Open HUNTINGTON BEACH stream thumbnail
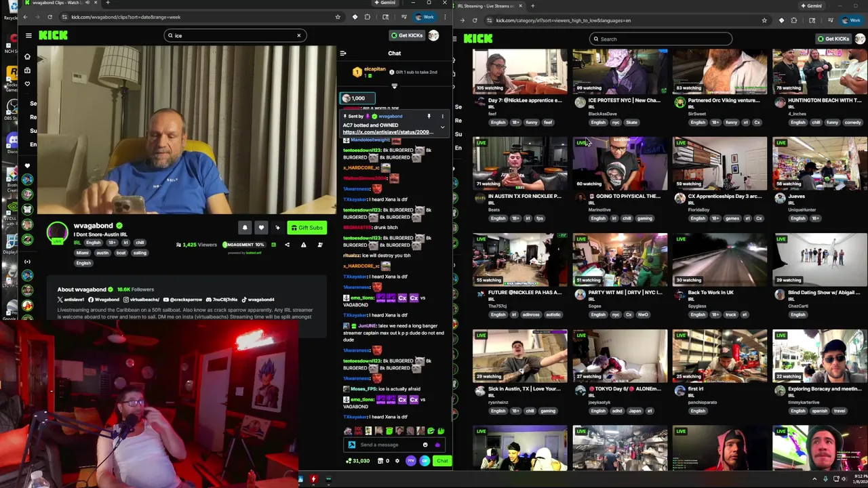868x488 pixels. pyautogui.click(x=820, y=70)
